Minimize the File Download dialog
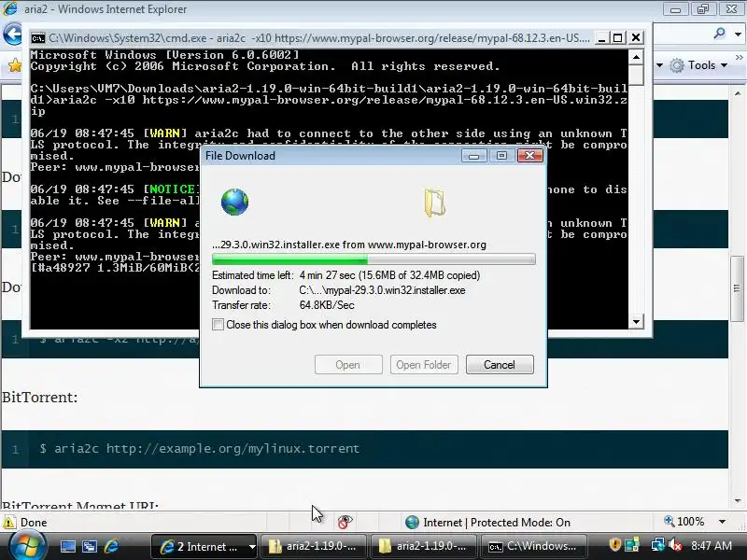This screenshot has height=560, width=747. pyautogui.click(x=474, y=156)
